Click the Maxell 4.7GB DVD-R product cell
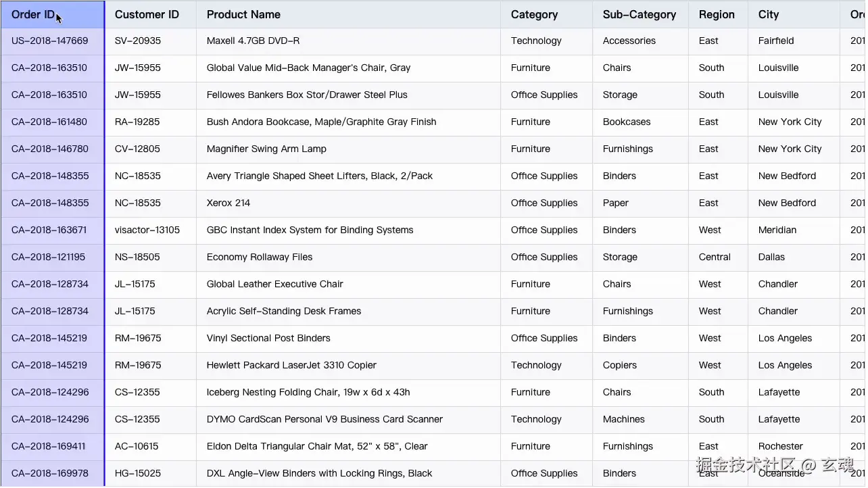This screenshot has height=488, width=868. tap(253, 41)
